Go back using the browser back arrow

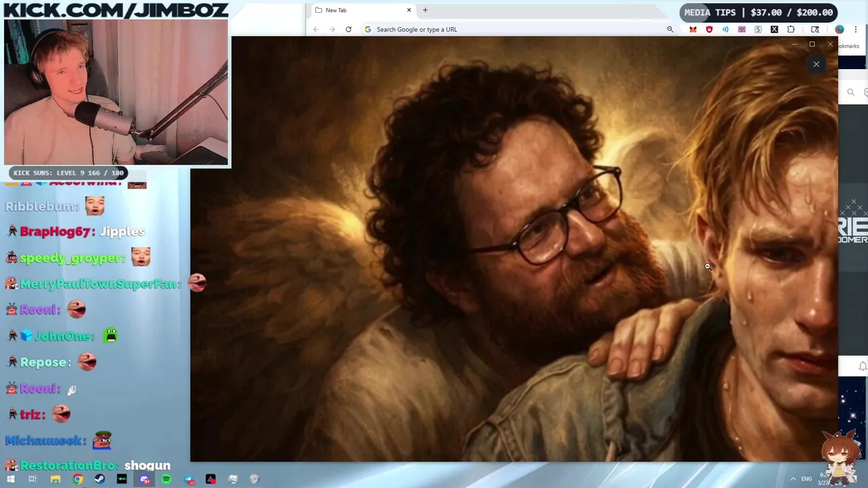(316, 29)
